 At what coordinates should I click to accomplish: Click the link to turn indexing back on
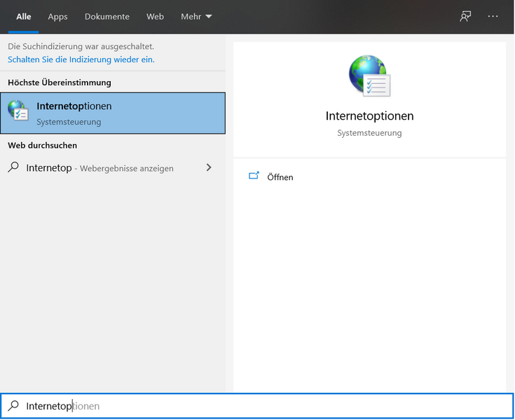(x=81, y=59)
